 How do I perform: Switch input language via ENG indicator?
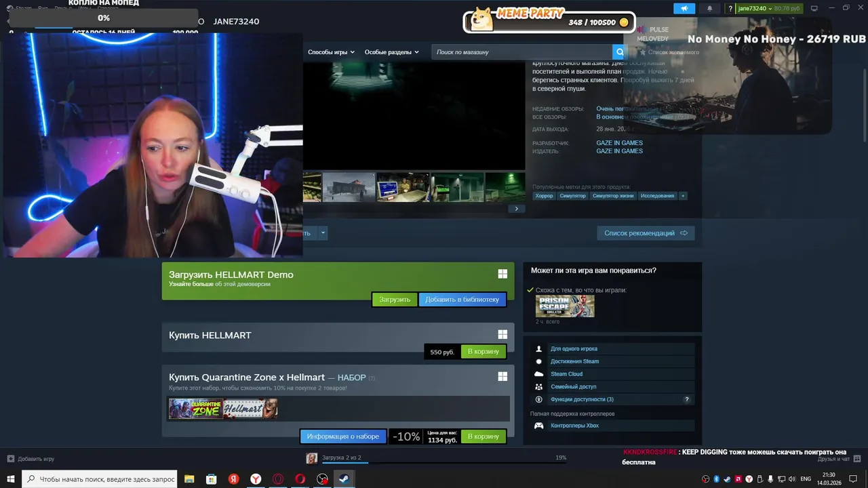click(806, 479)
